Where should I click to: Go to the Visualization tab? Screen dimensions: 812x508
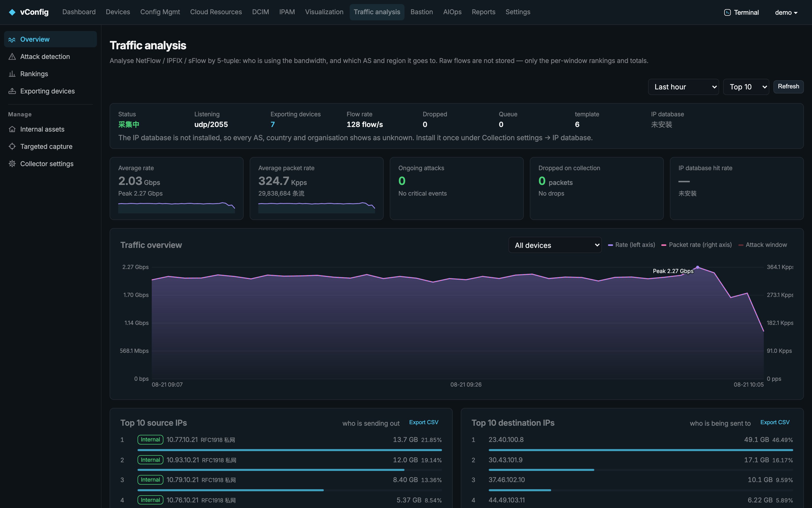click(x=324, y=12)
